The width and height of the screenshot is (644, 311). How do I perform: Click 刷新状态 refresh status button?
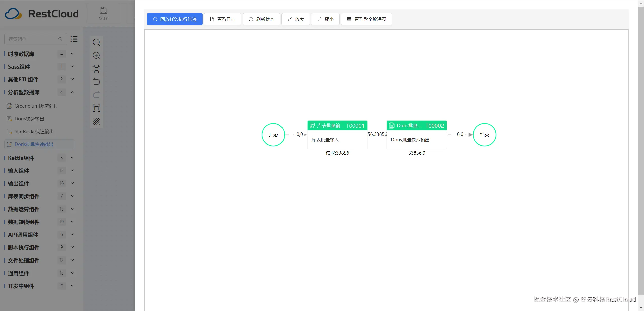point(261,19)
